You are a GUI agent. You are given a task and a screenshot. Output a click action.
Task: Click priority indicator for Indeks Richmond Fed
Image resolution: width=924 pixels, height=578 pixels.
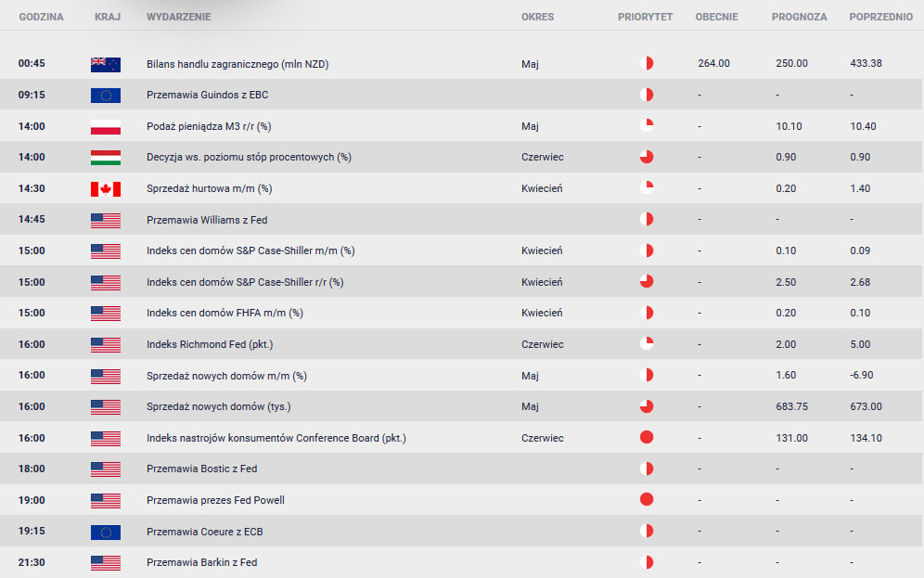click(x=647, y=343)
